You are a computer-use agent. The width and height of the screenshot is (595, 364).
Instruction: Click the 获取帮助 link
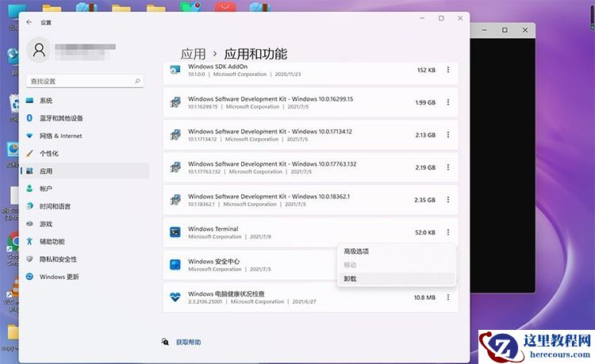click(188, 342)
